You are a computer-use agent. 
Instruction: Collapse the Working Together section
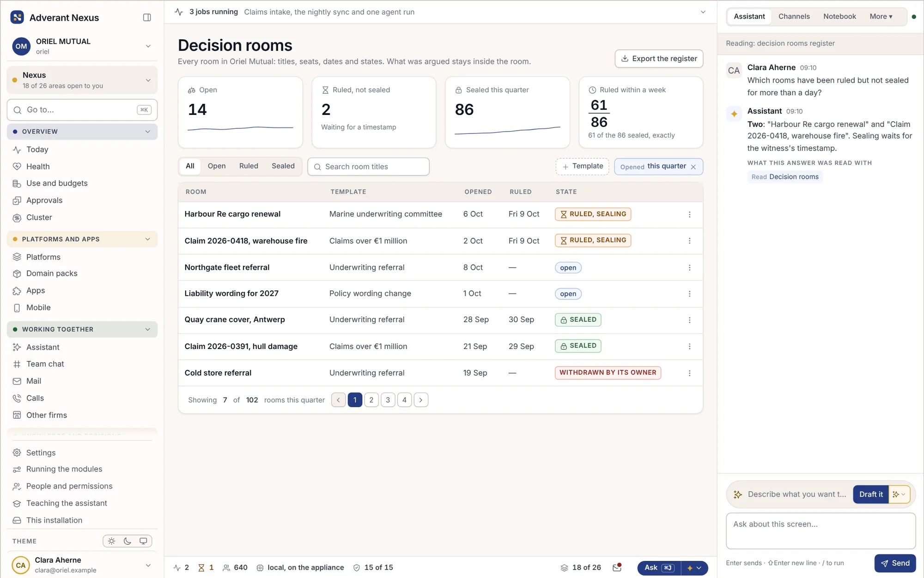tap(82, 329)
